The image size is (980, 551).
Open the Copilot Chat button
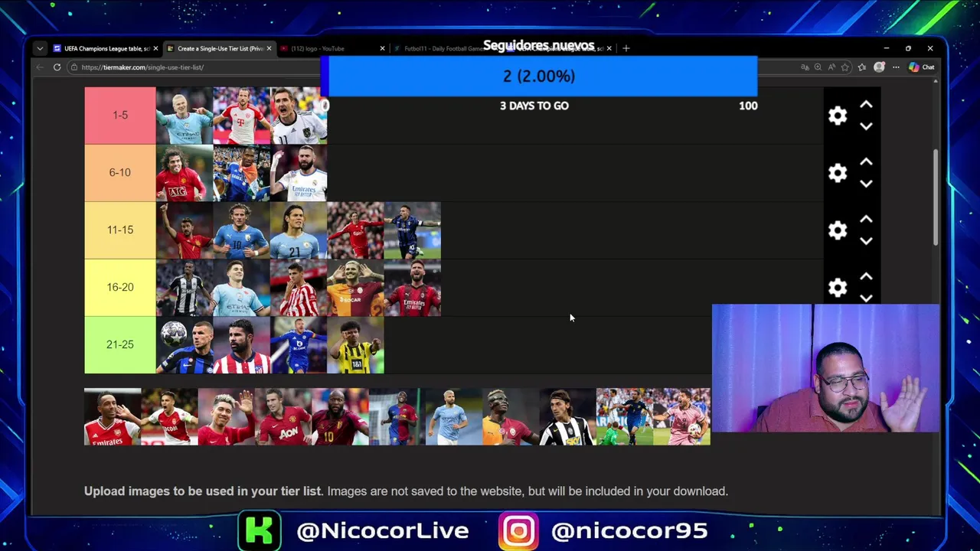(x=921, y=67)
